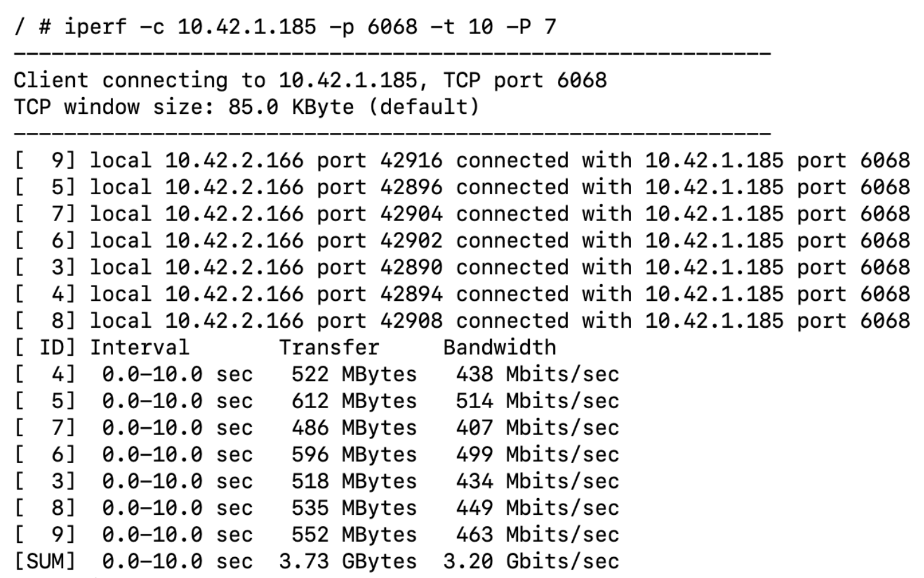Click the server IP 10.42.1.185 in the command
Screen dimensions: 924x578
(246, 27)
